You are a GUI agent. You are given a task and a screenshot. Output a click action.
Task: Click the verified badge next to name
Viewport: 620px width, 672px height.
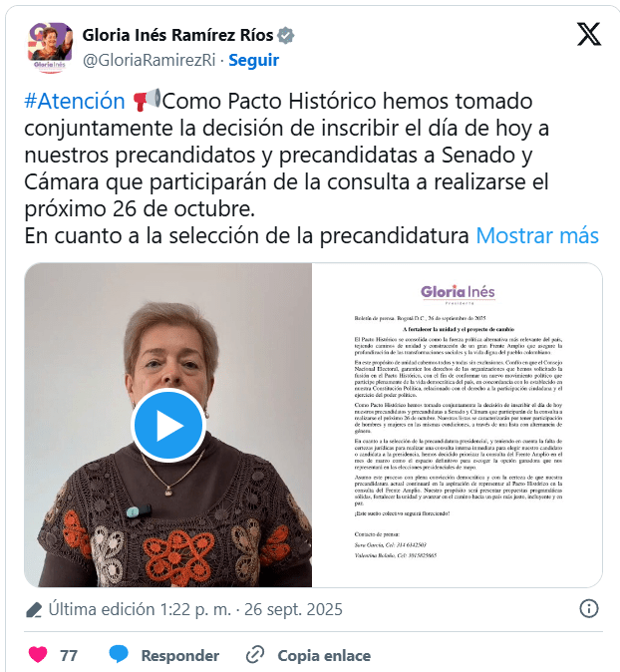285,36
